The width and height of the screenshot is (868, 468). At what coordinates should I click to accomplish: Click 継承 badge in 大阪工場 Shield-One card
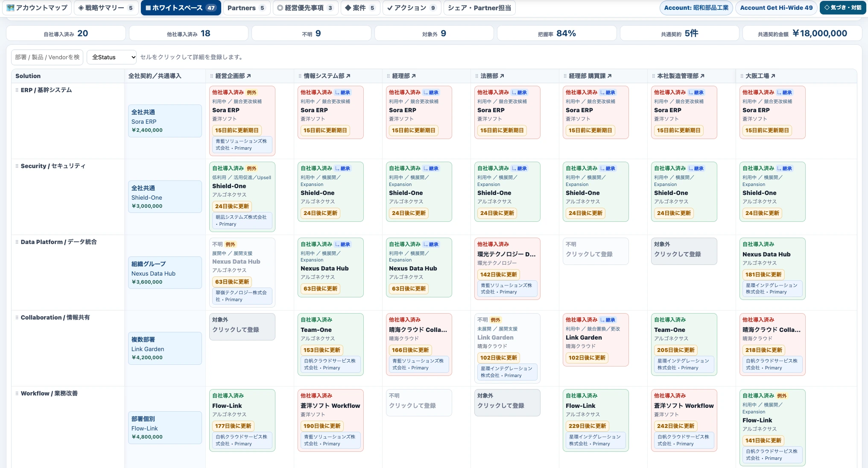(785, 169)
